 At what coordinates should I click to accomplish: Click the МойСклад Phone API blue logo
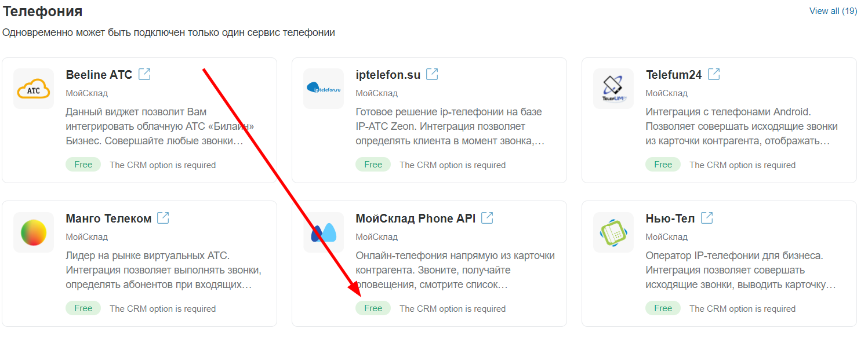(x=324, y=232)
